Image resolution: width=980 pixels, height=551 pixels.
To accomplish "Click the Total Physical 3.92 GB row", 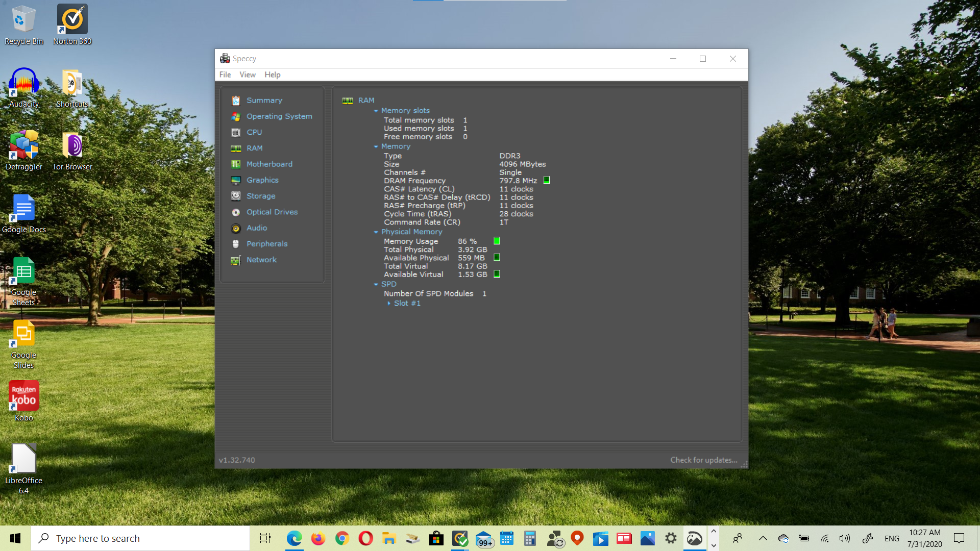I will [x=435, y=249].
